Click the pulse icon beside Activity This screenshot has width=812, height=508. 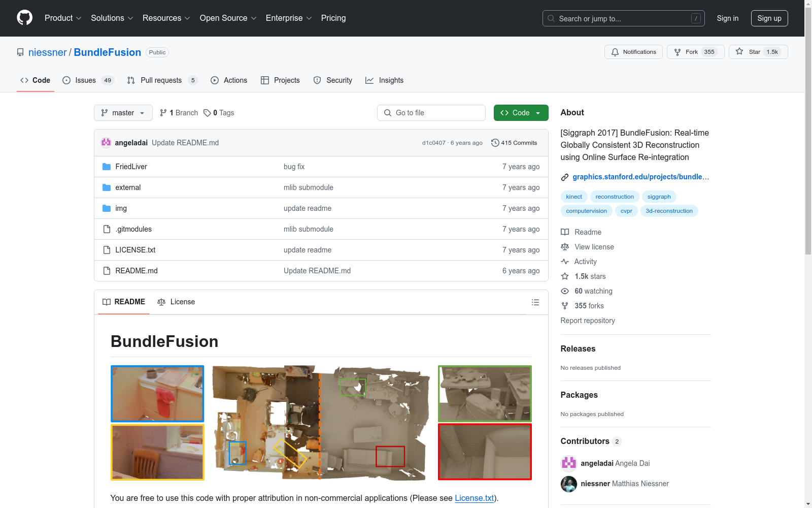tap(565, 262)
